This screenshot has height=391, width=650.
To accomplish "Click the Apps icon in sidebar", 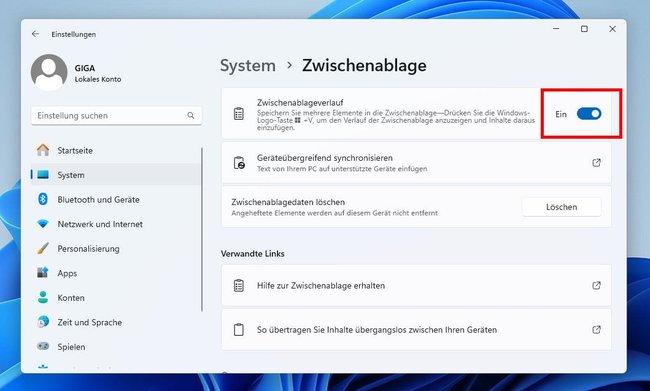I will click(x=43, y=273).
